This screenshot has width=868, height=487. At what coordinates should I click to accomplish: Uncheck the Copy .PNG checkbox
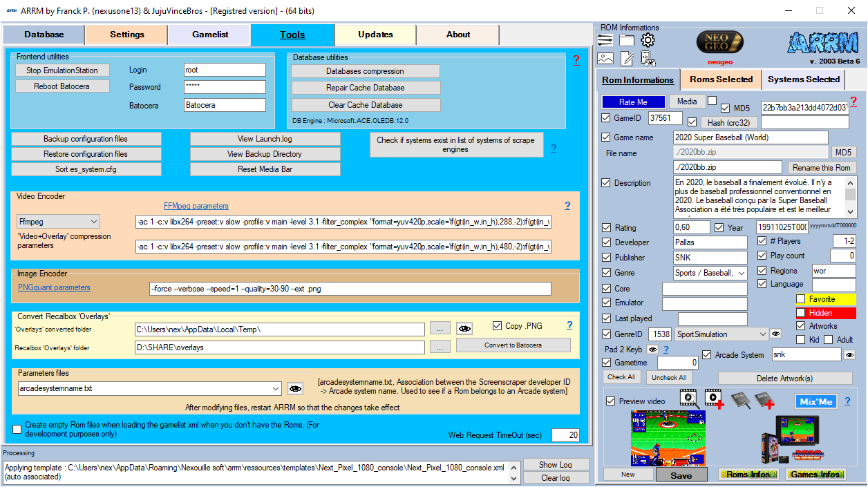pyautogui.click(x=498, y=326)
